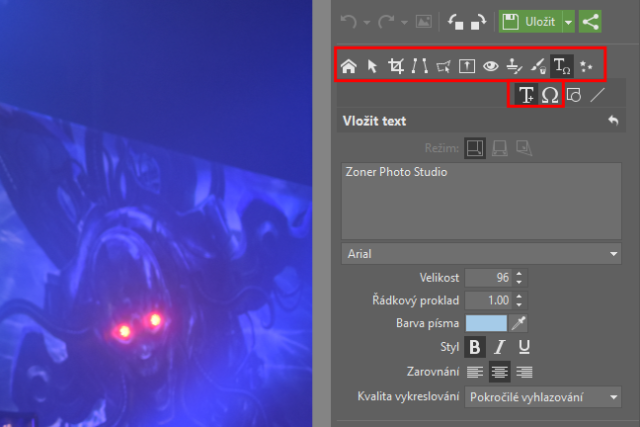Toggle italic text style
Screen dimensions: 640x427
point(500,347)
